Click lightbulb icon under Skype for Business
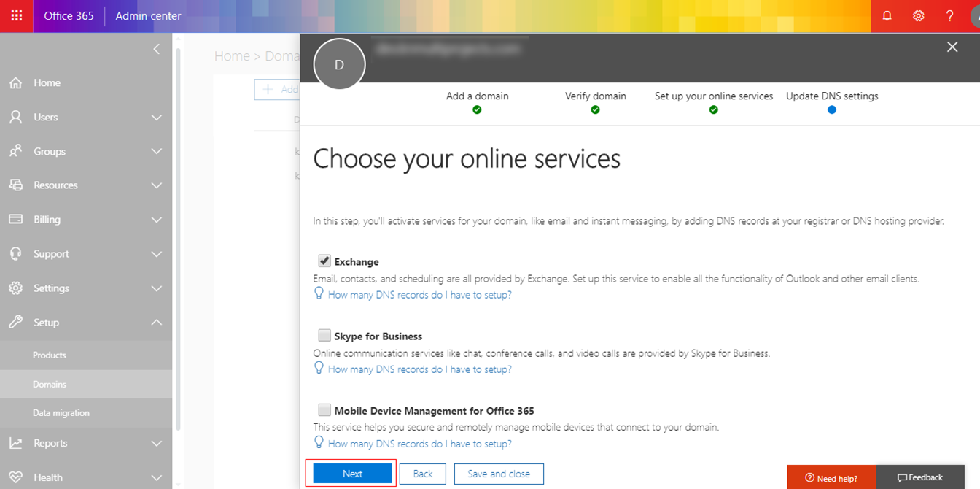The height and width of the screenshot is (489, 980). click(319, 368)
